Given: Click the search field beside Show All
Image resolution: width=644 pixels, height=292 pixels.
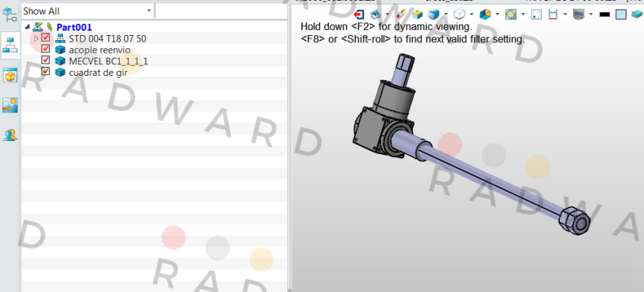Looking at the screenshot, I should click(221, 11).
